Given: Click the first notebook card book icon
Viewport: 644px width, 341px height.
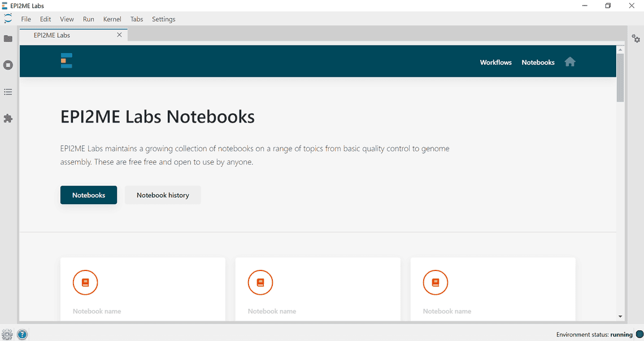Looking at the screenshot, I should point(85,282).
